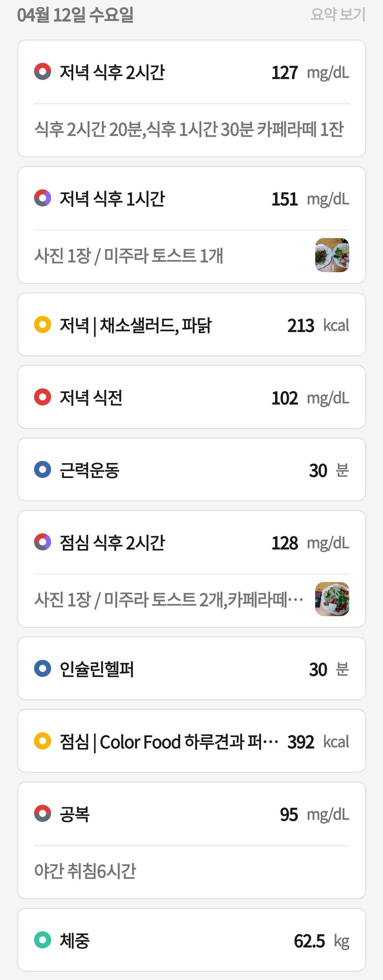The image size is (383, 980).
Task: Tap the icon next to 공복 entry
Action: point(43,813)
